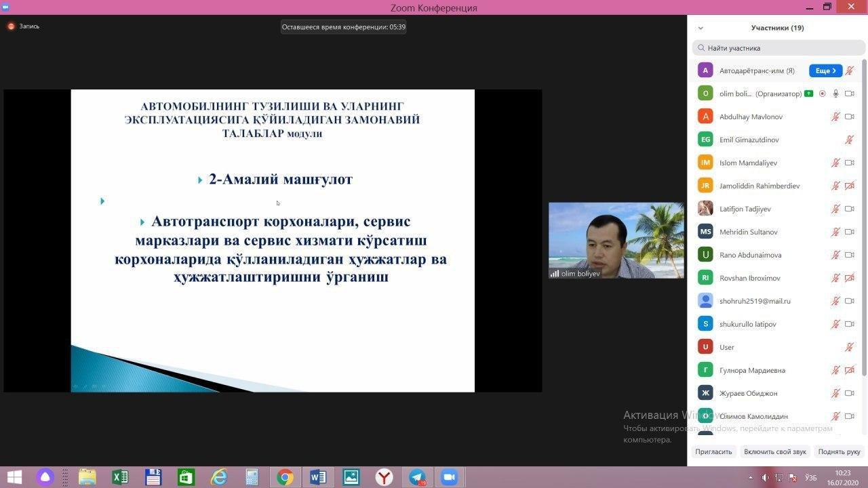Screen dimensions: 868x488
Task: Click the recording indicator icon for olim boli
Action: click(823, 94)
